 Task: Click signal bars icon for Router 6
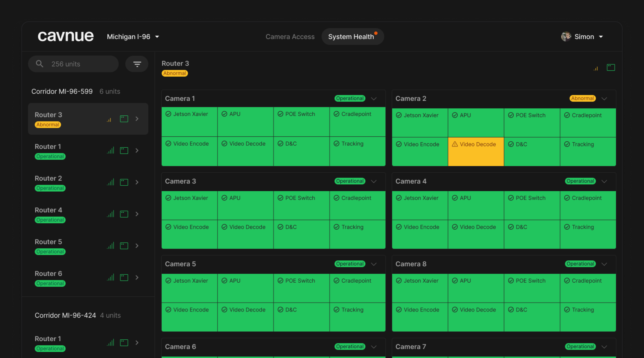pos(110,277)
